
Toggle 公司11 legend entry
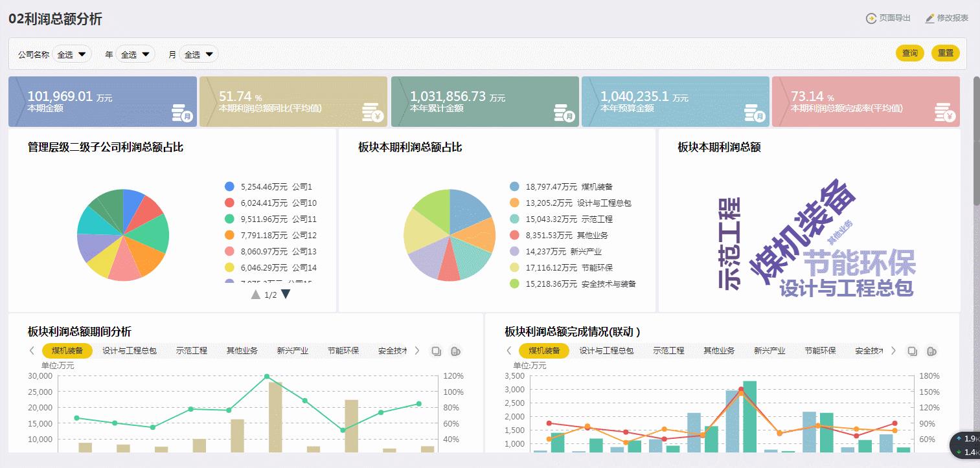tap(270, 219)
